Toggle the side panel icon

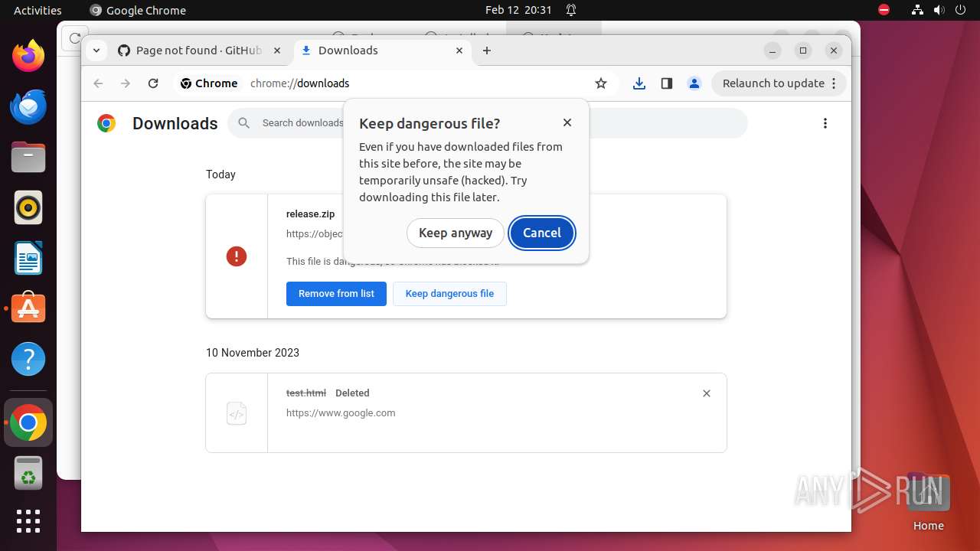click(x=667, y=83)
